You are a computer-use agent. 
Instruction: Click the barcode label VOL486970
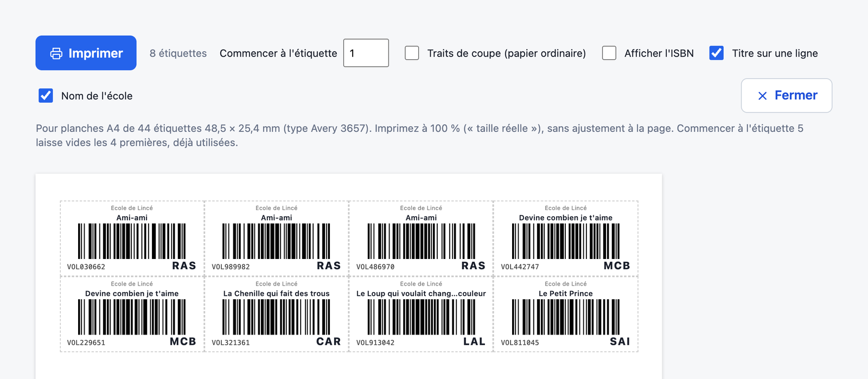(x=421, y=239)
